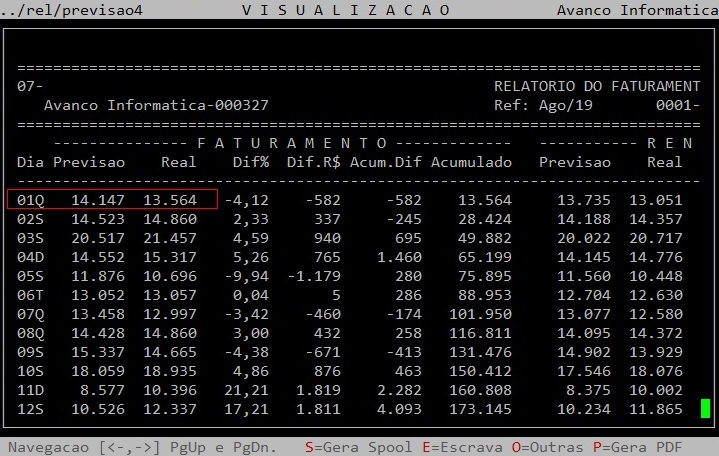Click the Dia column header
This screenshot has height=456, width=719.
click(x=30, y=162)
